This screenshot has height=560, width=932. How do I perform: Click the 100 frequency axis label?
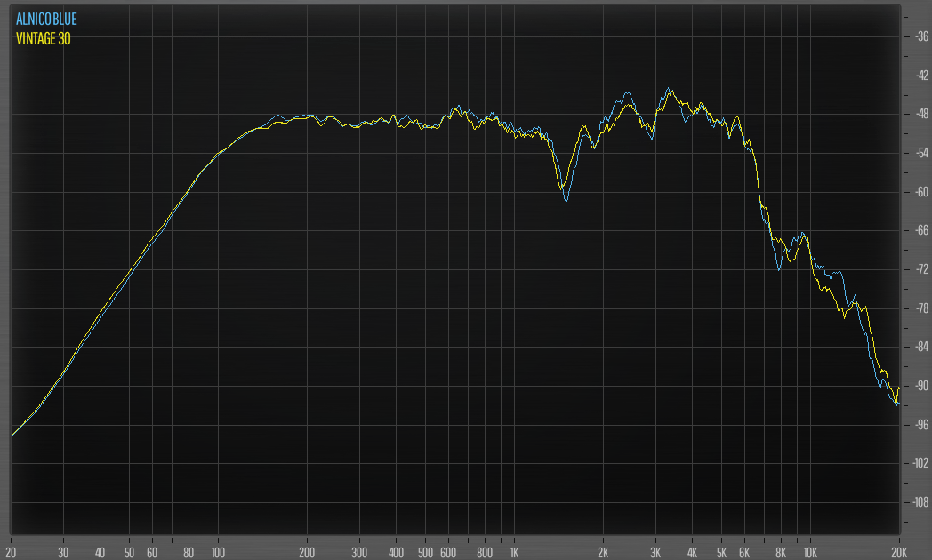click(x=218, y=552)
